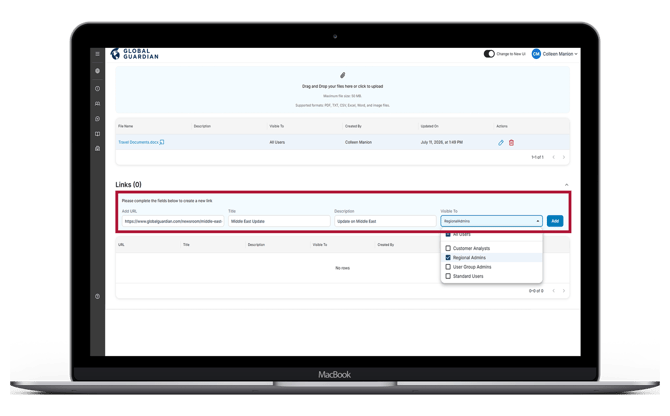Open the hamburger menu in the sidebar
Image resolution: width=670 pixels, height=416 pixels.
click(97, 54)
